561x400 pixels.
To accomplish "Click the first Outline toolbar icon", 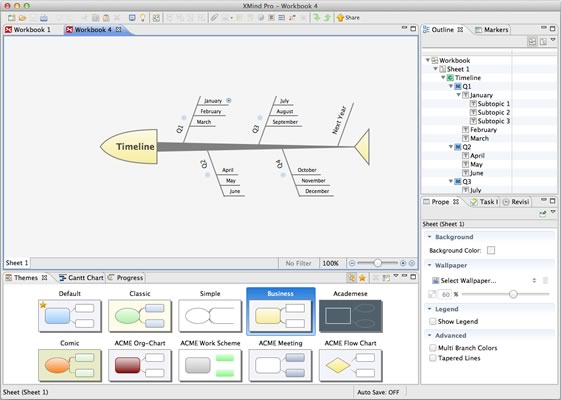I will pos(532,42).
